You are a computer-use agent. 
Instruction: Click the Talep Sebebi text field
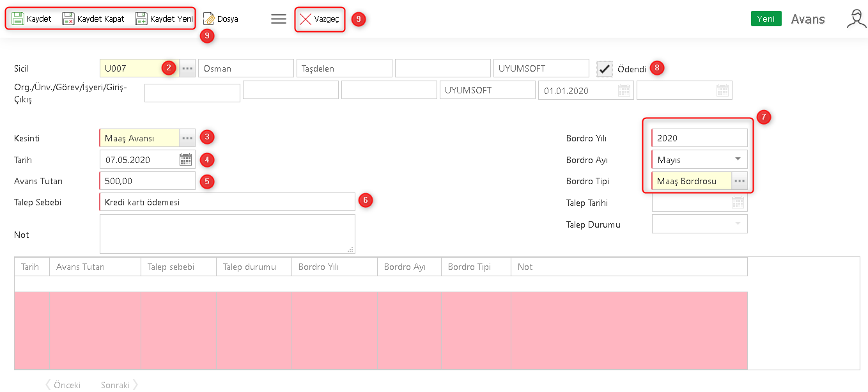click(227, 202)
